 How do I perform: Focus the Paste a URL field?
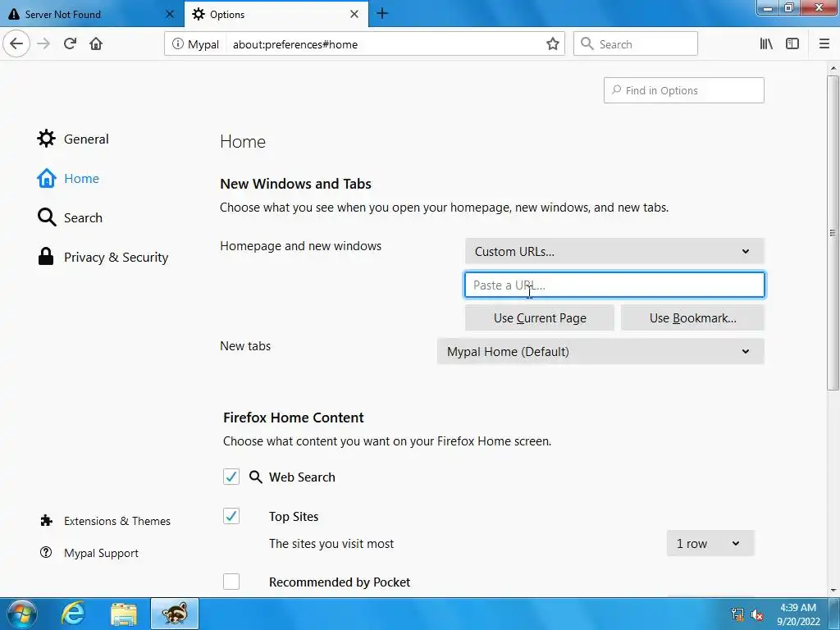[x=614, y=285]
